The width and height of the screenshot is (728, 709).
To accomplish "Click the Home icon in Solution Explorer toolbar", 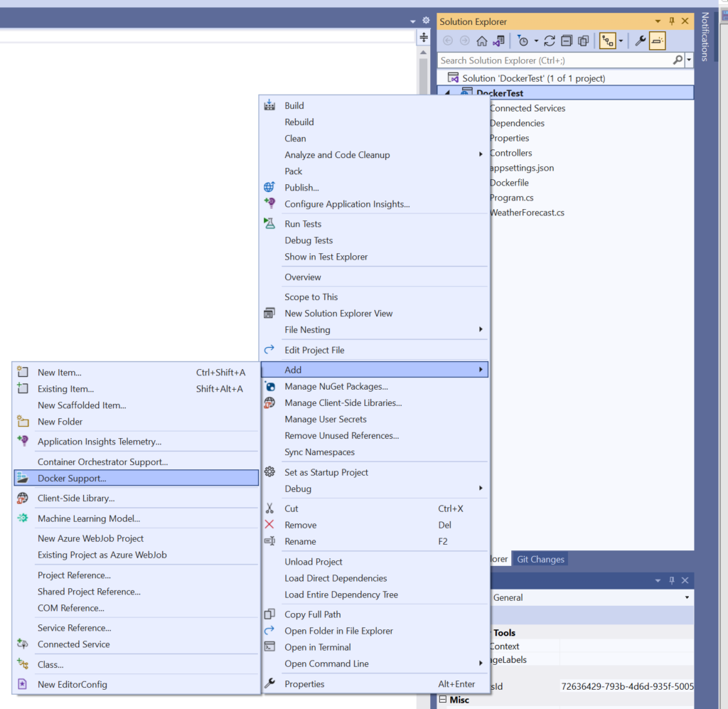I will click(481, 41).
